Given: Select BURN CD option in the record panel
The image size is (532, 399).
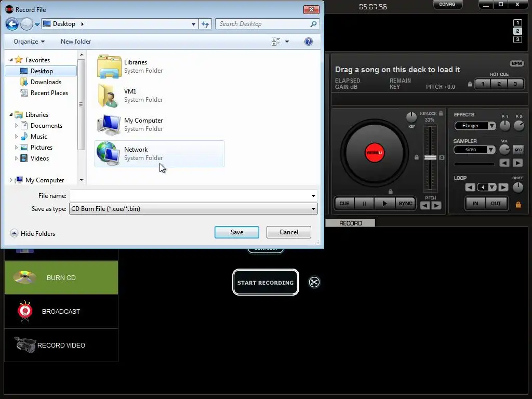Looking at the screenshot, I should click(x=61, y=277).
